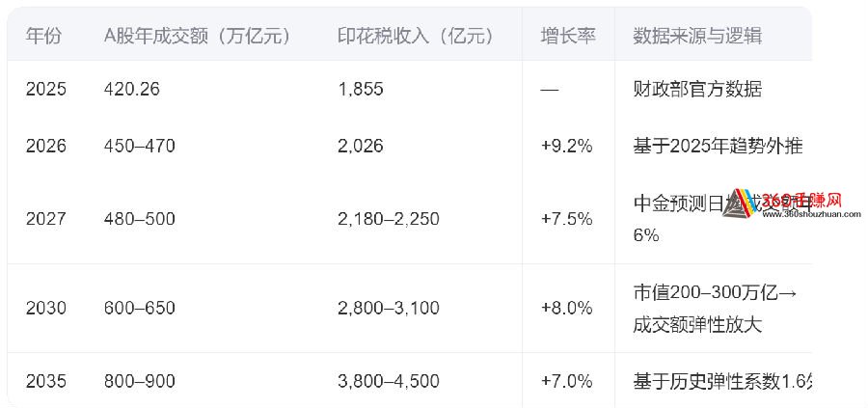Click the 年份 column header
This screenshot has width=868, height=408.
(x=43, y=36)
